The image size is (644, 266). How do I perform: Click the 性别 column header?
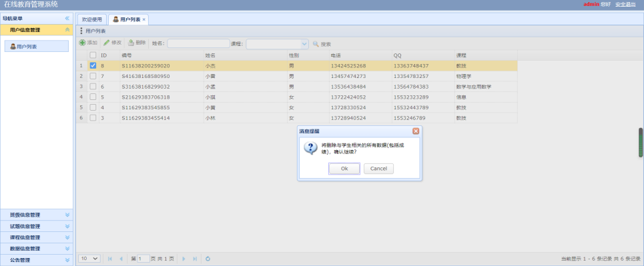[308, 55]
